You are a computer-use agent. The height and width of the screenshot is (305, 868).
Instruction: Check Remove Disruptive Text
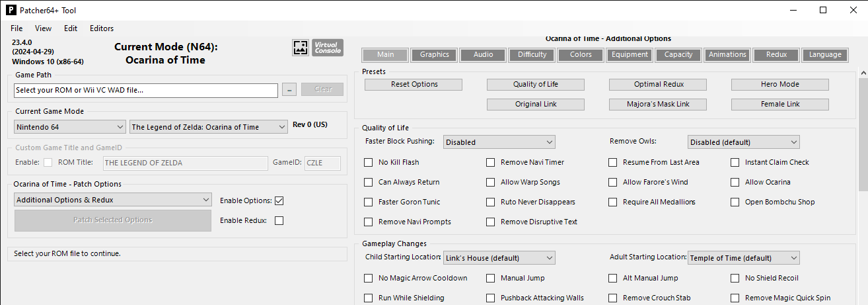click(x=491, y=222)
